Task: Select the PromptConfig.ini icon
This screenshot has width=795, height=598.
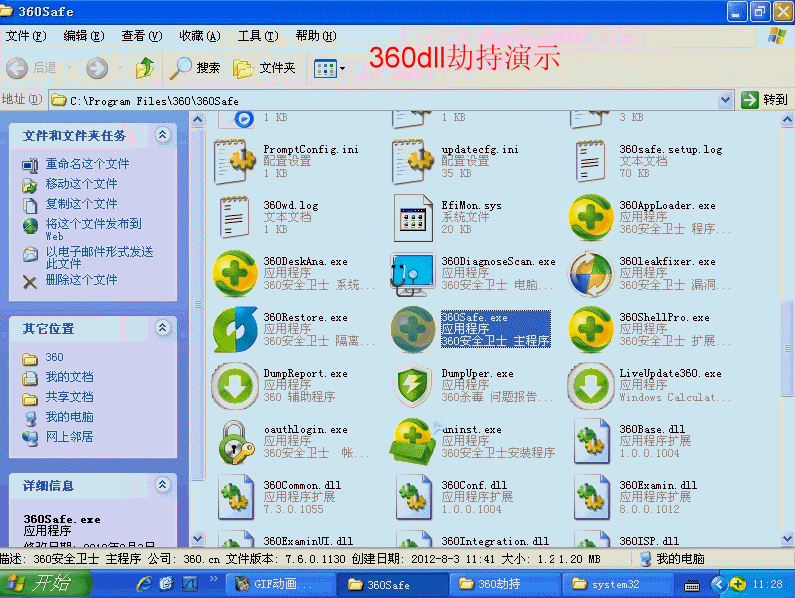Action: 235,162
